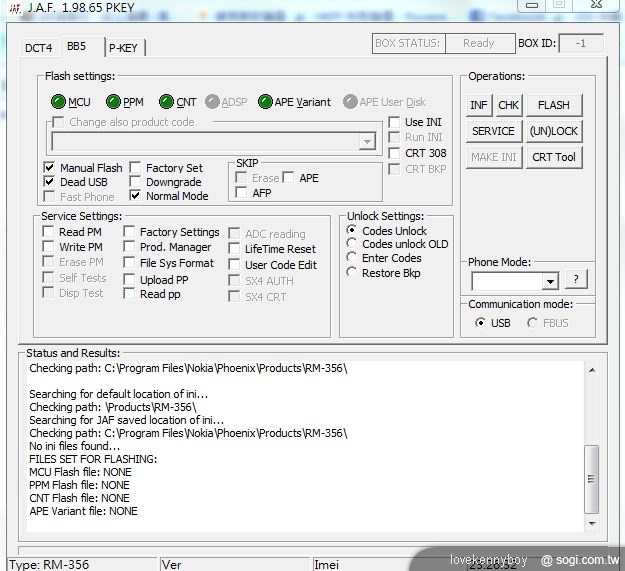
Task: Click the green MCU file selector button
Action: pos(58,102)
